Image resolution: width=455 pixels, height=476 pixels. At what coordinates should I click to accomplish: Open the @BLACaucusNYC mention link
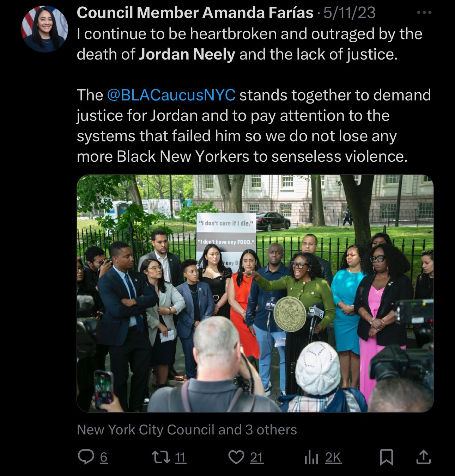pos(171,95)
